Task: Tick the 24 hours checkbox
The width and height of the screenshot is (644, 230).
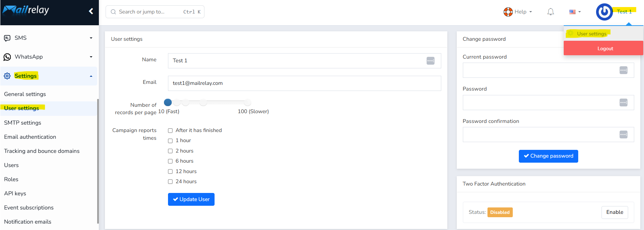Action: click(x=170, y=182)
